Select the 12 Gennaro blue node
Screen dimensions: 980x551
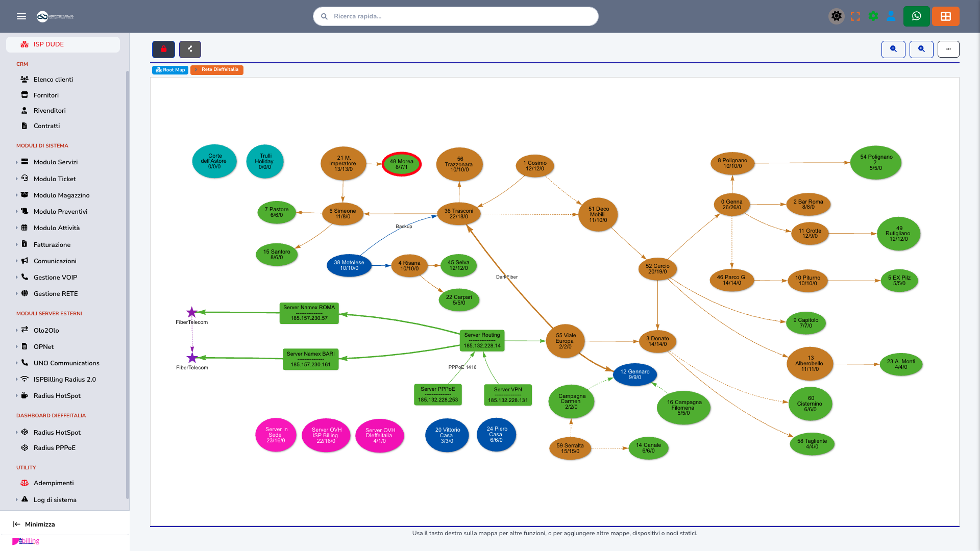coord(635,374)
